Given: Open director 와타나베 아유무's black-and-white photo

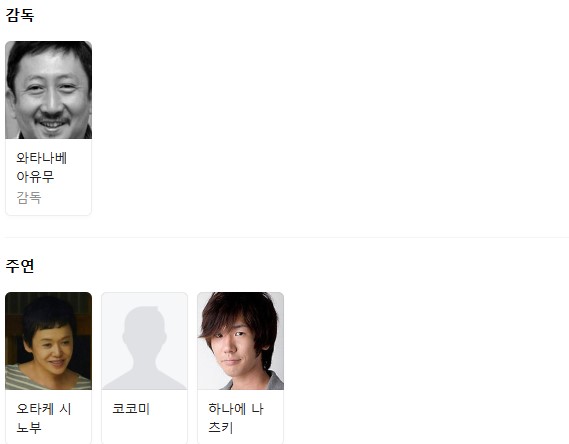Looking at the screenshot, I should (49, 90).
